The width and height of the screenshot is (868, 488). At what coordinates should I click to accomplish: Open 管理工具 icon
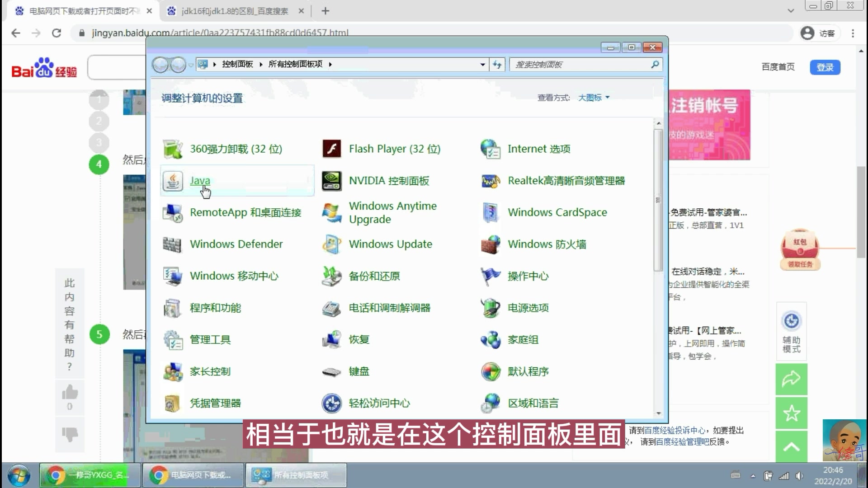tap(173, 340)
